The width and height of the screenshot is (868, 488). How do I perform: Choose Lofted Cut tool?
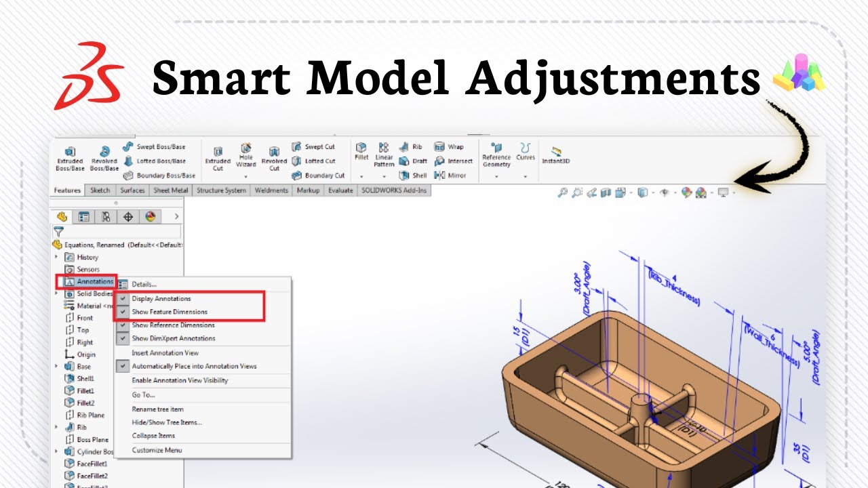[313, 161]
